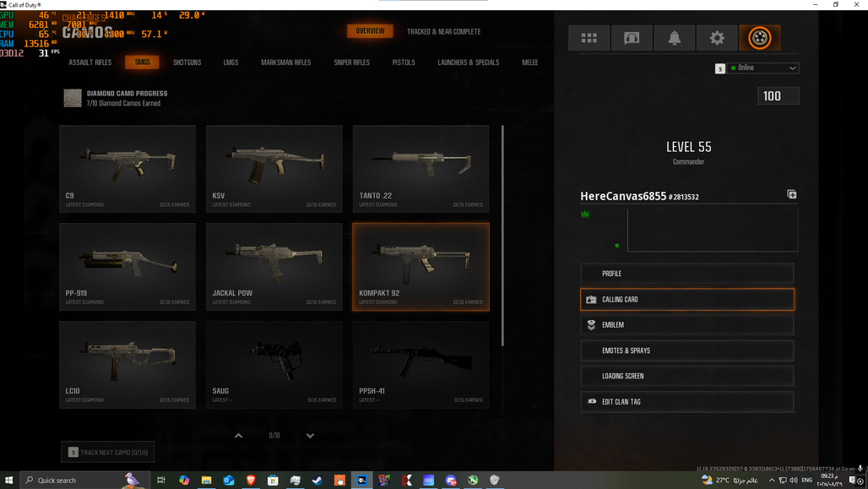Switch to the Assault Rifles tab
This screenshot has height=489, width=868.
[x=90, y=62]
